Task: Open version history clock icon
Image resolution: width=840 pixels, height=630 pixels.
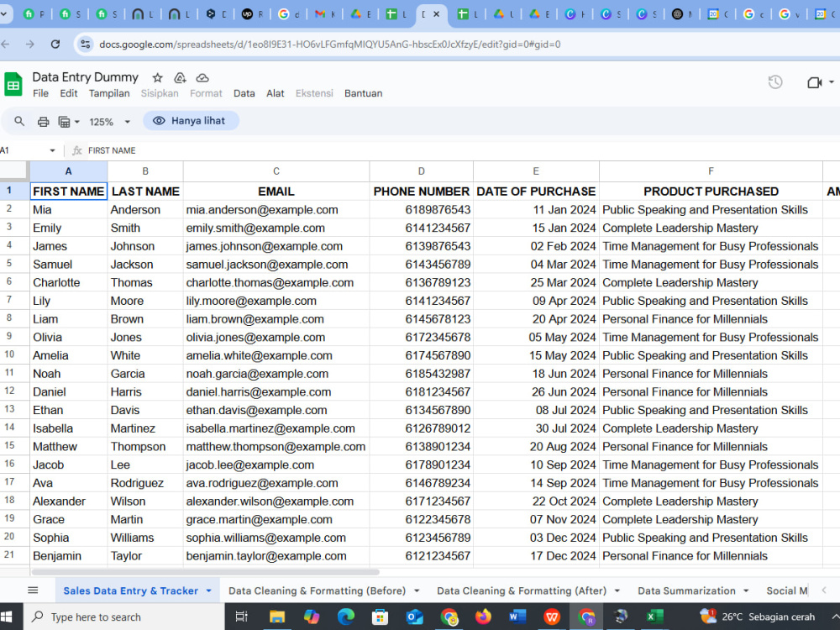Action: tap(775, 82)
